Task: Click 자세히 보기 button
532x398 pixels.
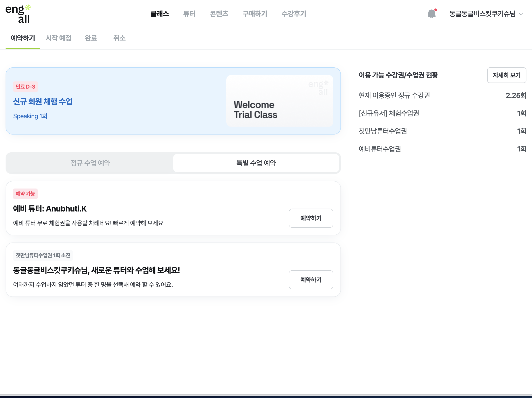Action: point(506,75)
